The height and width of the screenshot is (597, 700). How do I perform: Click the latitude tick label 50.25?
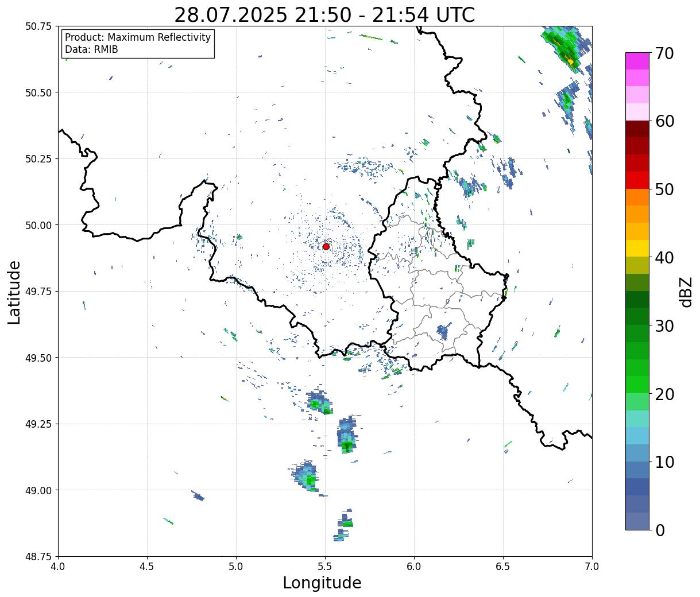pos(38,159)
